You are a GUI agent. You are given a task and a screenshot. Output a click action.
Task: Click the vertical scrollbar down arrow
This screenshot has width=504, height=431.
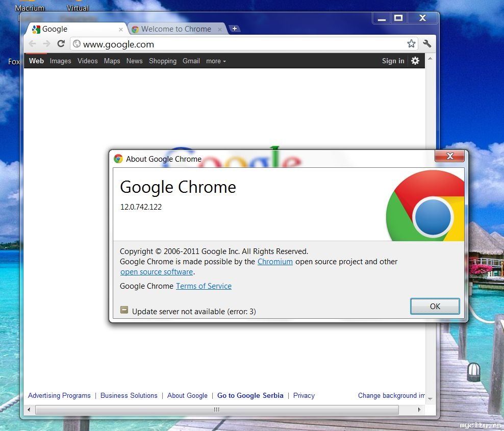pyautogui.click(x=430, y=399)
